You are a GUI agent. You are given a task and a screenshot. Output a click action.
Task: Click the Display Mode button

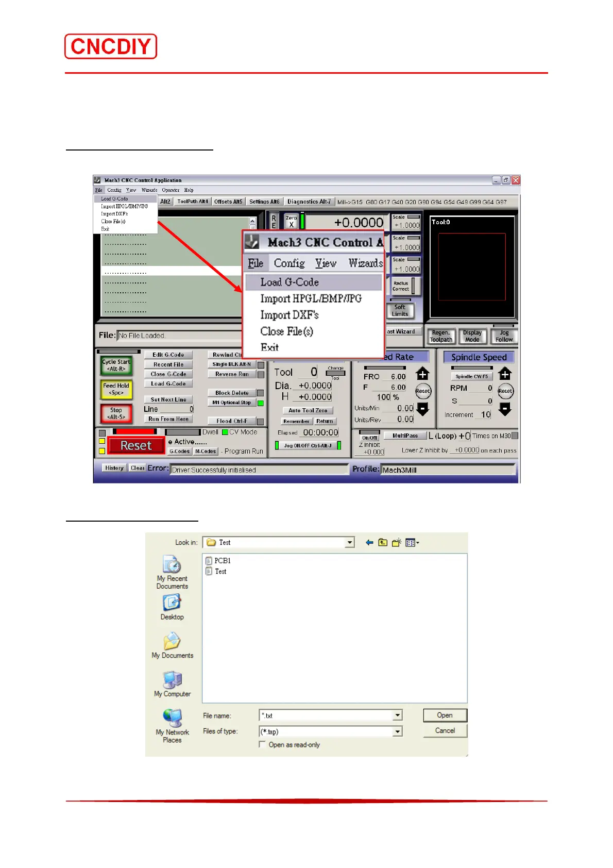click(x=472, y=336)
